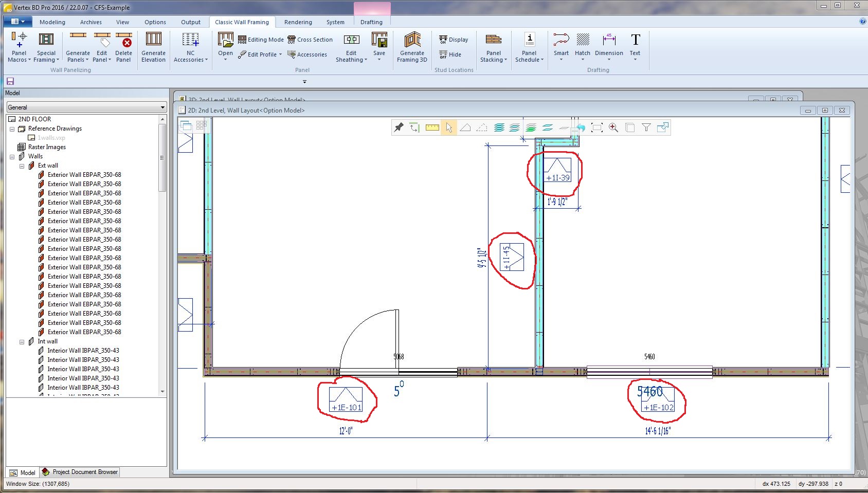Select Raster Images in model tree
Image resolution: width=868 pixels, height=493 pixels.
[47, 147]
